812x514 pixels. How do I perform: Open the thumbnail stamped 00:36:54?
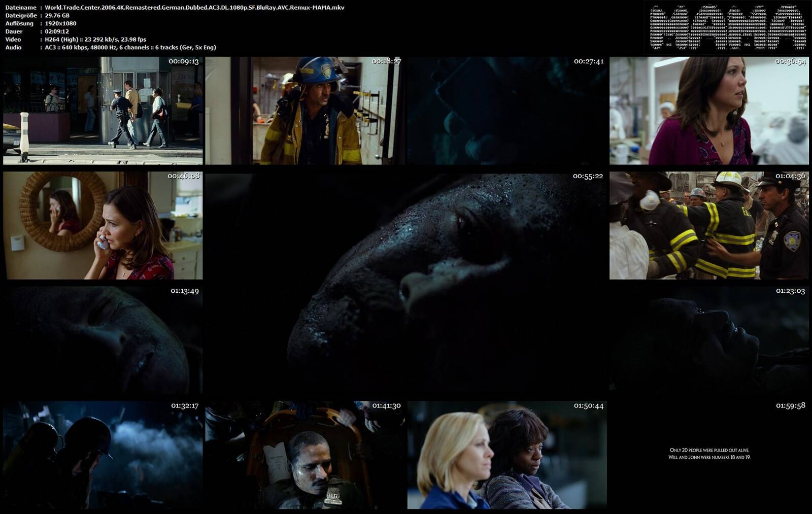(709, 111)
